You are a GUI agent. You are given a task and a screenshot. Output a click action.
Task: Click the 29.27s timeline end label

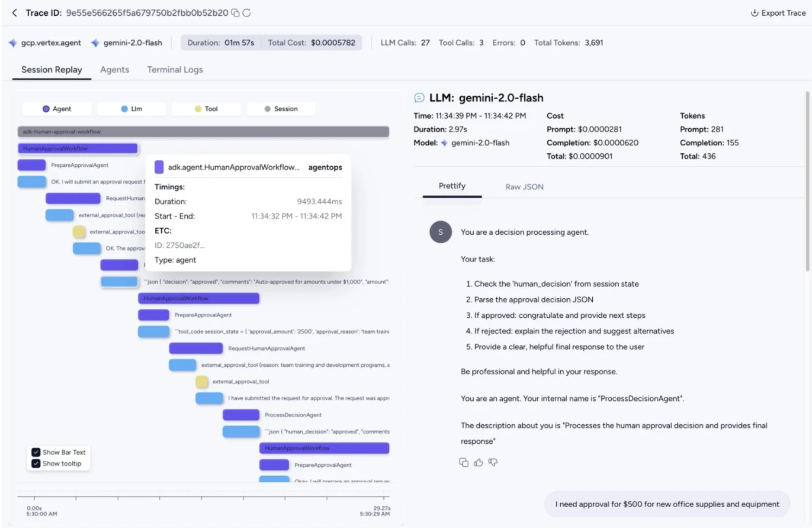[x=382, y=508]
